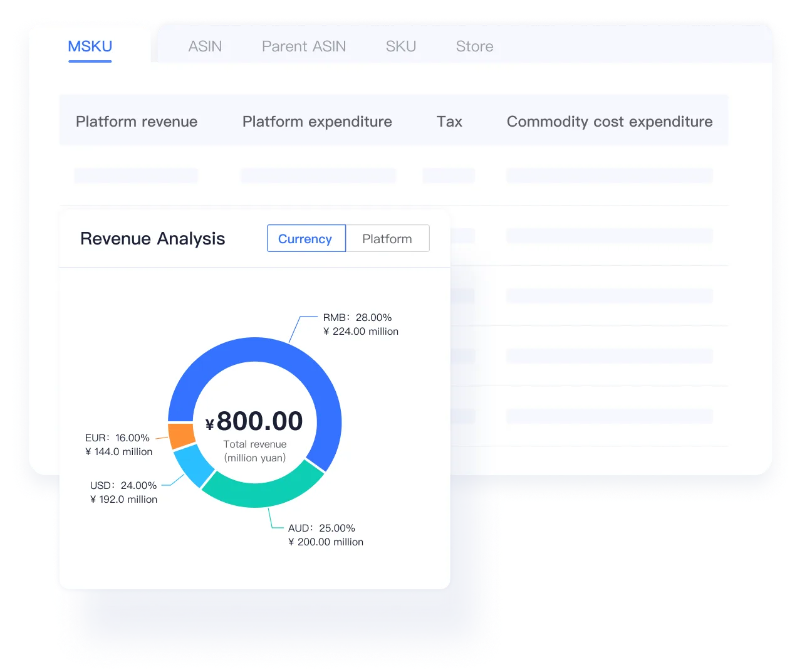The image size is (802, 672).
Task: Pick the orange EUR donut segment
Action: (182, 435)
